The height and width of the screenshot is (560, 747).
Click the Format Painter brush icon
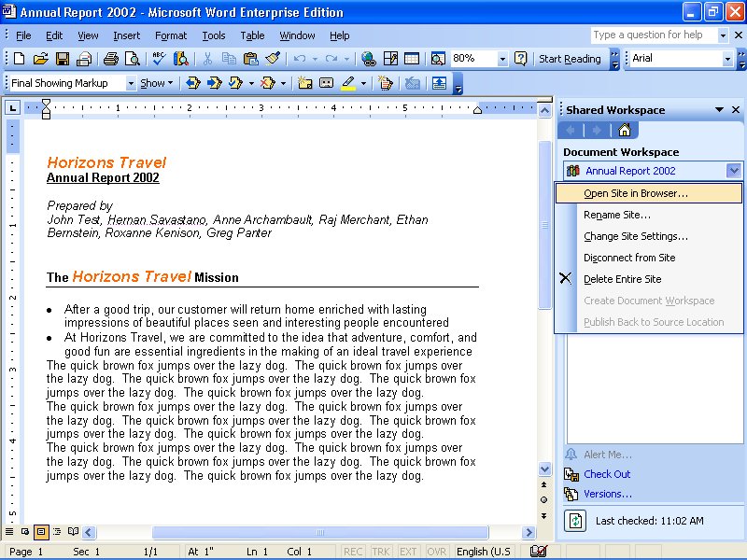(x=273, y=59)
